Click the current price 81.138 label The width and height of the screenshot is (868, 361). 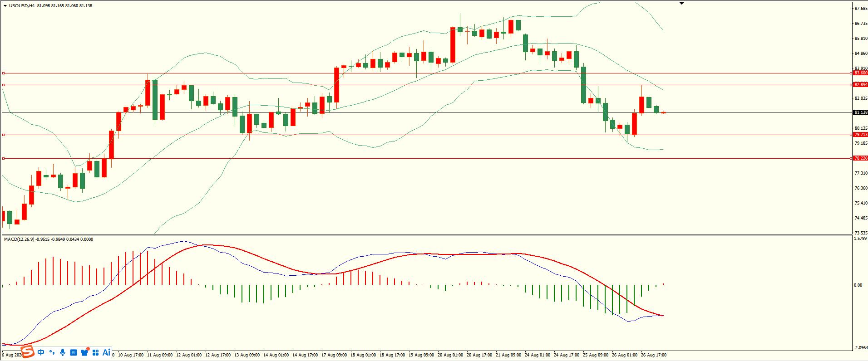860,112
